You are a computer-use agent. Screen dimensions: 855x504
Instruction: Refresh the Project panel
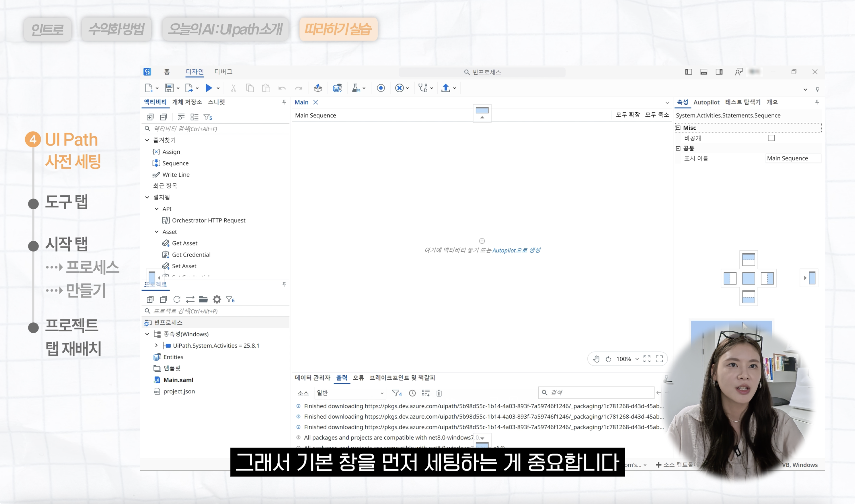click(177, 300)
